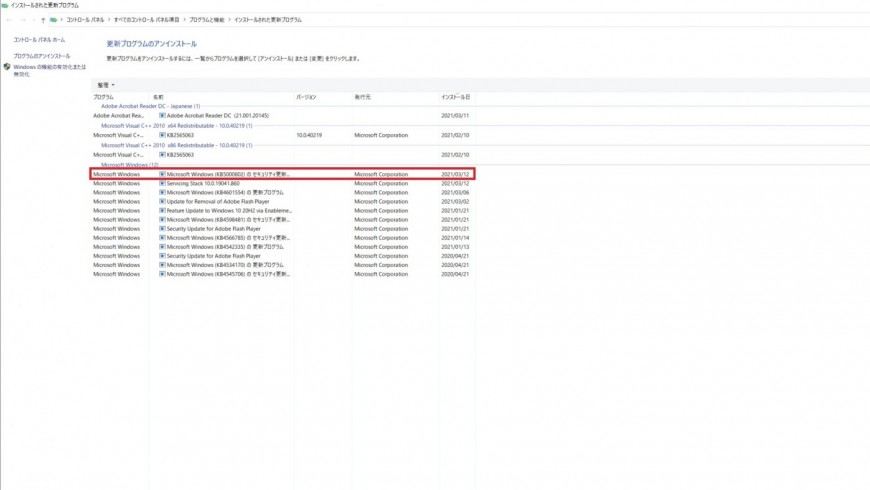Select Feature Update to Windows 10 20H2 name text
Screen dimensions: 870x490
point(229,210)
